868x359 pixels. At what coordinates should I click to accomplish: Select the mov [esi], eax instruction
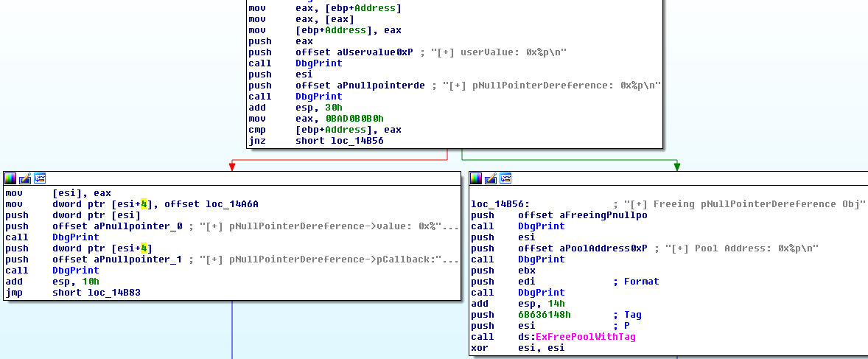pyautogui.click(x=58, y=193)
